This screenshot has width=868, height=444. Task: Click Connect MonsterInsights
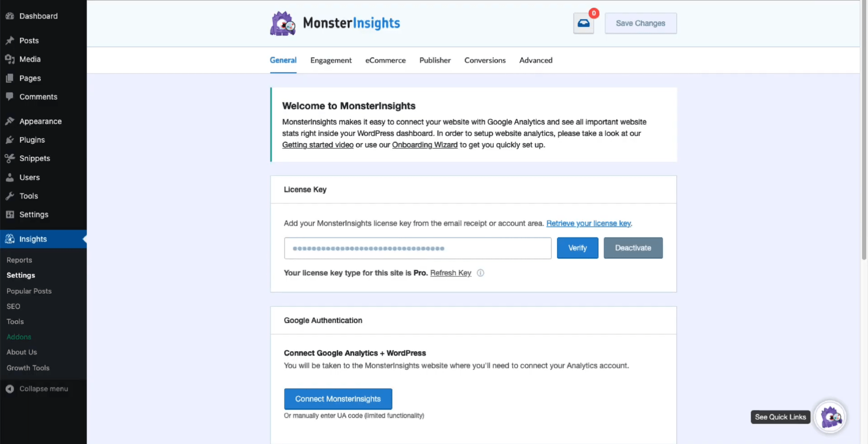[338, 399]
